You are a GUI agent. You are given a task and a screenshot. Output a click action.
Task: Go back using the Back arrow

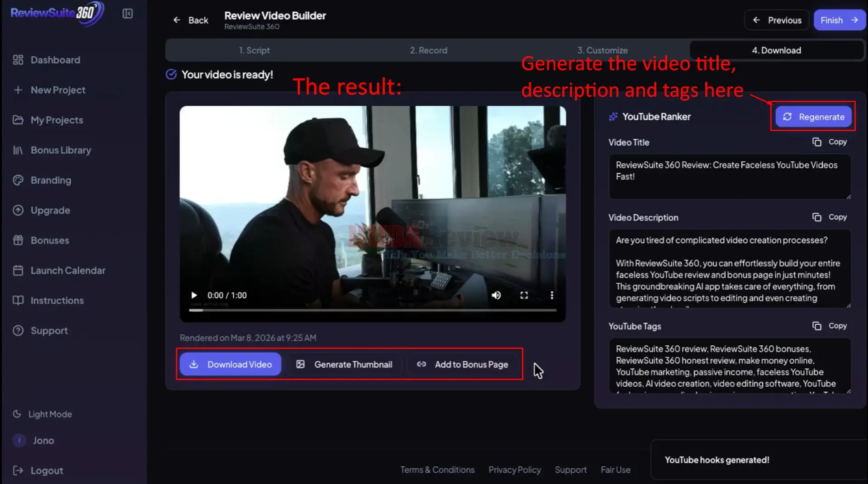coord(177,20)
